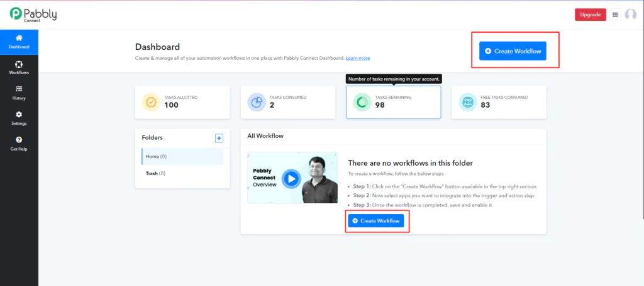Add a new folder with plus icon
This screenshot has height=286, width=644.
coord(219,138)
